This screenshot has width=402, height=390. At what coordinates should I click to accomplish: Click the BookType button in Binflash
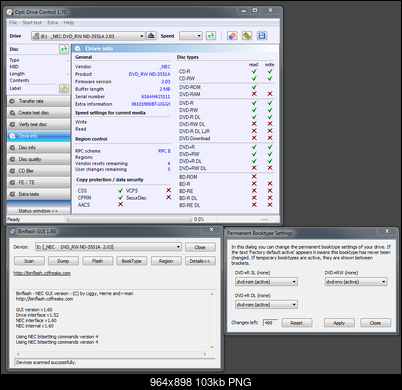click(132, 261)
